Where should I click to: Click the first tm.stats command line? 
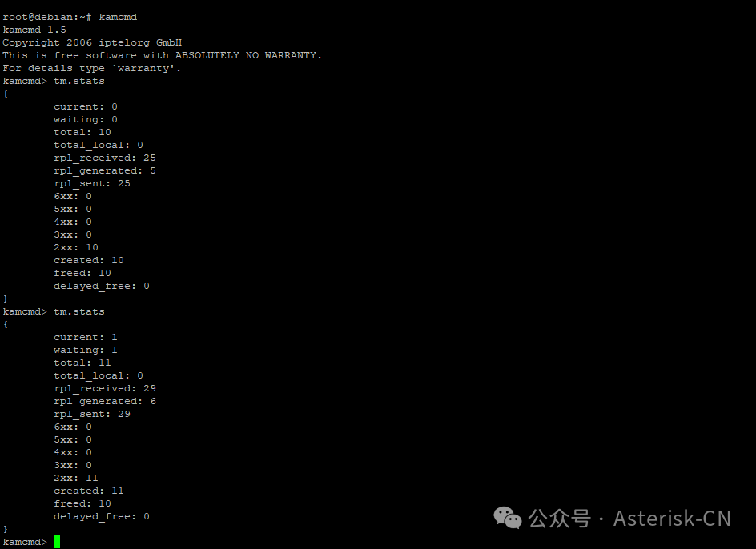pos(54,81)
